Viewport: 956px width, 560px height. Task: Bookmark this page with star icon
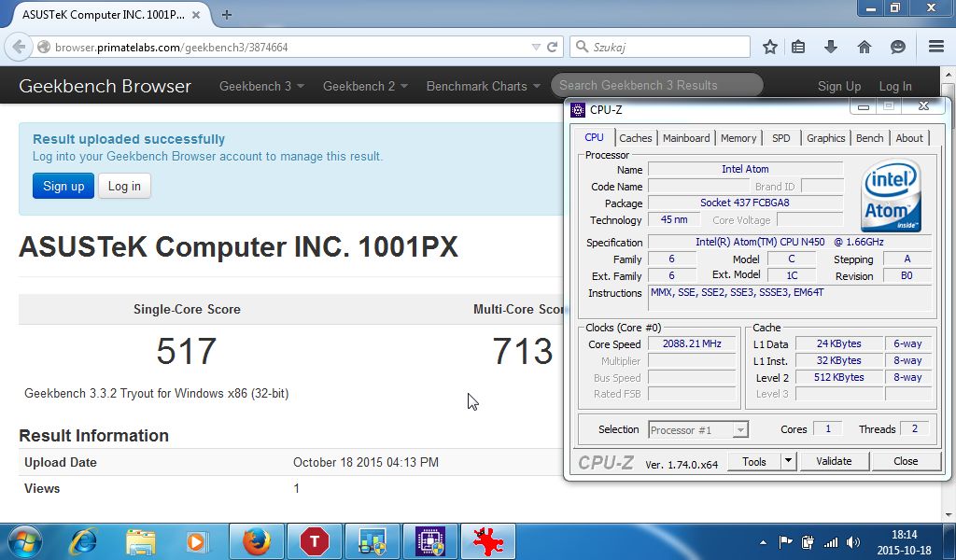tap(770, 47)
